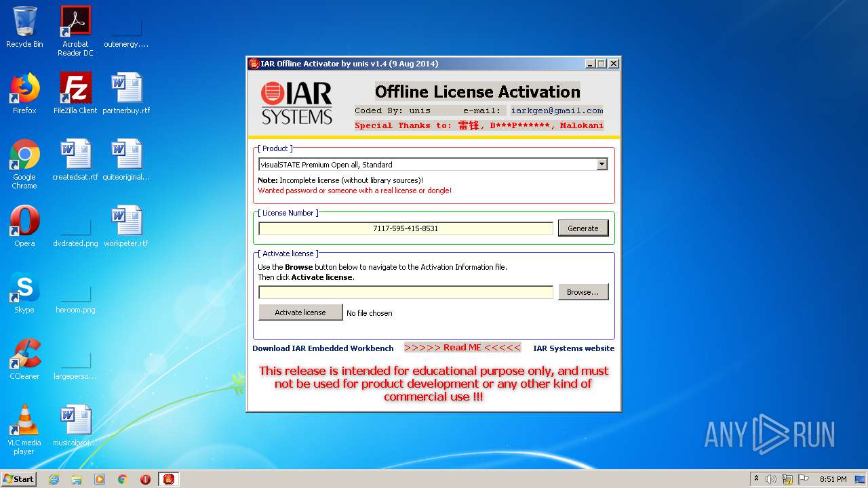Click the Activation Information file path field
Screen dimensions: 868x488
coord(406,292)
